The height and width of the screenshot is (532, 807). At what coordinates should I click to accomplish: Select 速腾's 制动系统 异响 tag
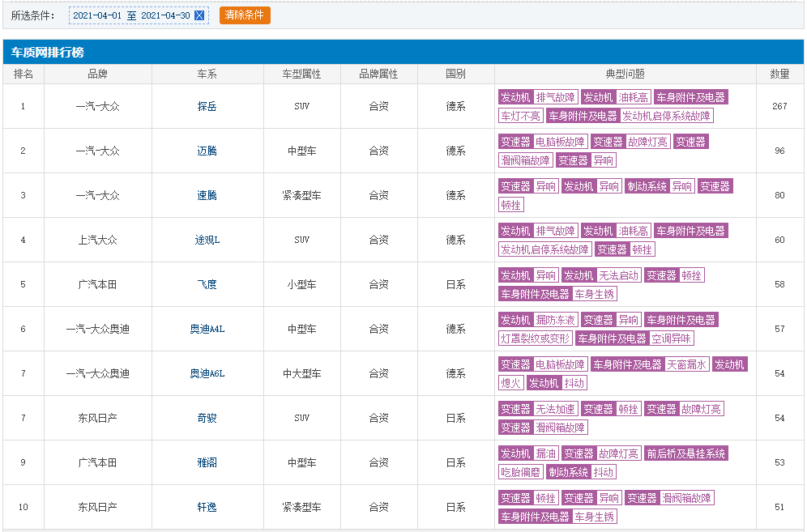click(x=660, y=186)
